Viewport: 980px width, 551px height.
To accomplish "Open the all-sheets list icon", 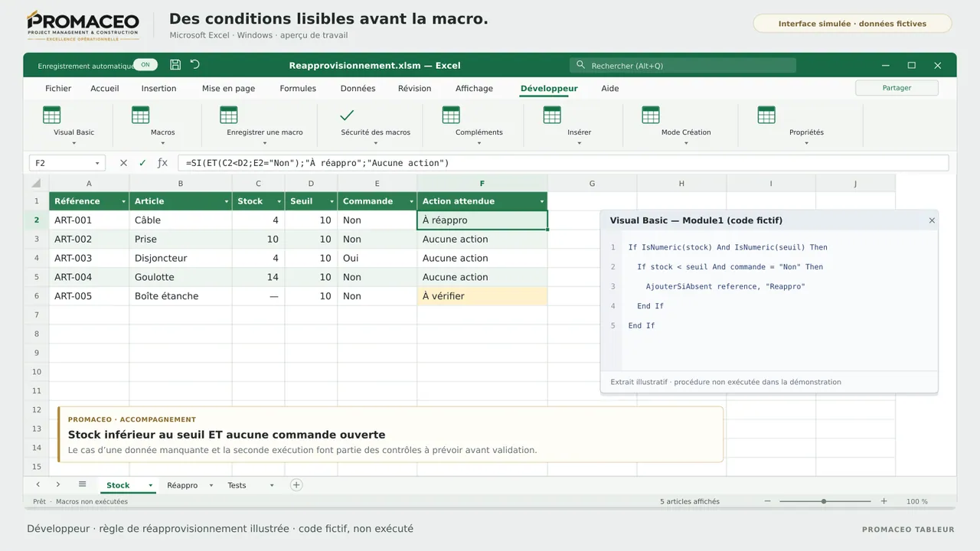I will [82, 484].
